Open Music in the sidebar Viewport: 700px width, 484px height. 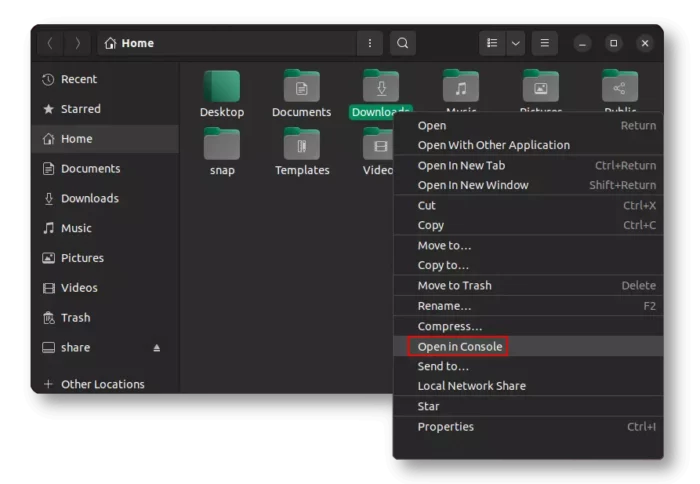click(106, 228)
